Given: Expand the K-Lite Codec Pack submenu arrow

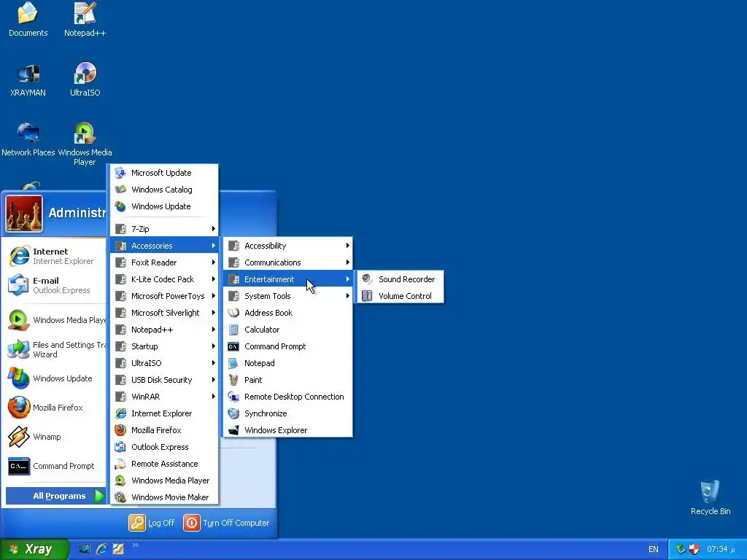Looking at the screenshot, I should 214,279.
